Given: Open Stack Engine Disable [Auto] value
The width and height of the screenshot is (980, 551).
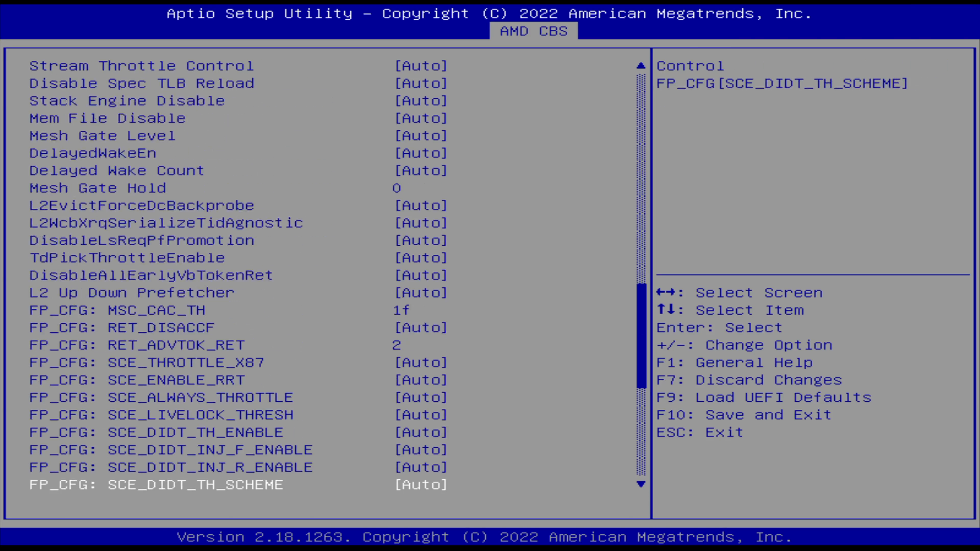Looking at the screenshot, I should [421, 101].
